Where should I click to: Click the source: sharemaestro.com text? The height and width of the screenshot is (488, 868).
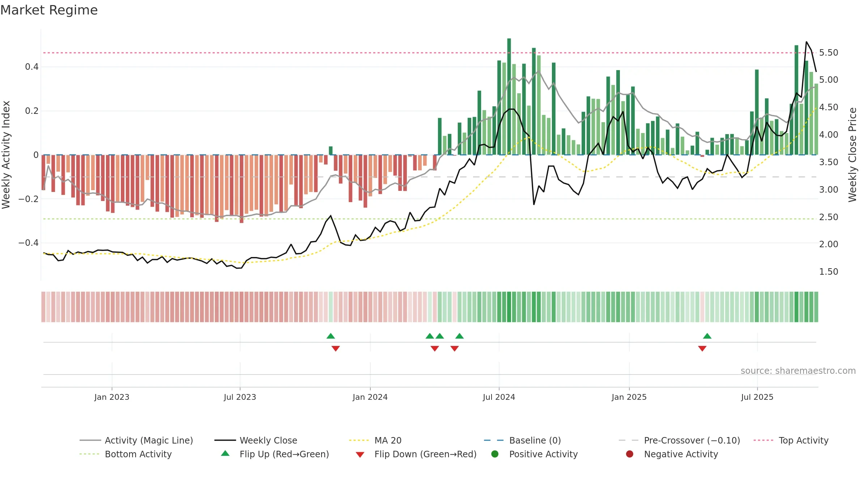[798, 371]
